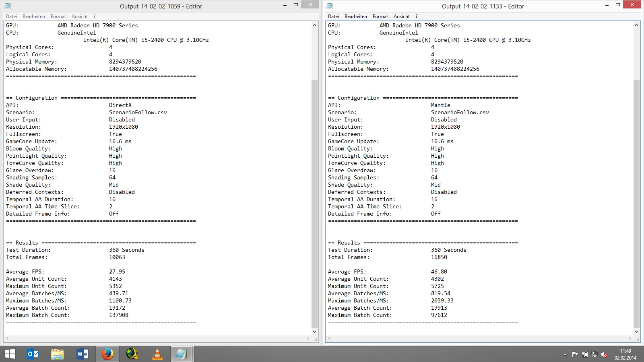The width and height of the screenshot is (644, 362).
Task: Click vertical scrollbar thumb in 1133 editor
Action: pos(637,204)
